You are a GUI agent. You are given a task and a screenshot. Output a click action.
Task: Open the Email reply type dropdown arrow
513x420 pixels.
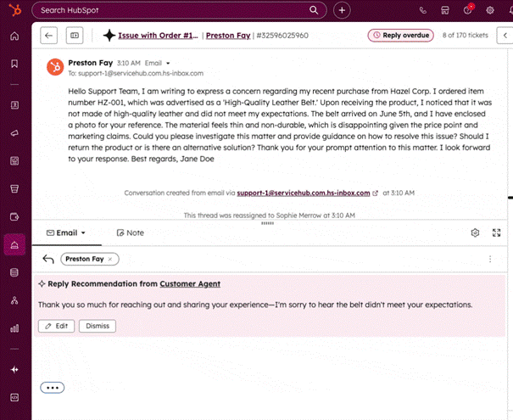pyautogui.click(x=83, y=232)
